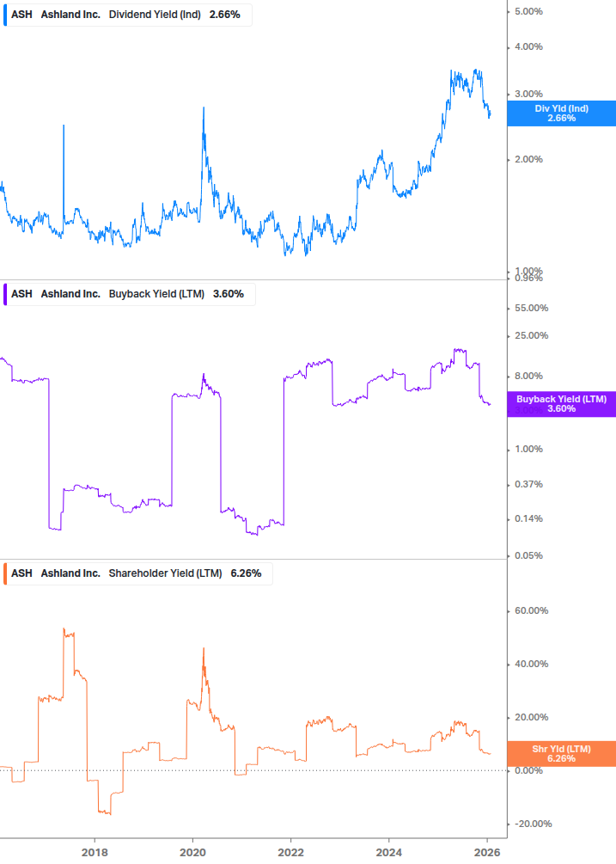Viewport: 616px width, 864px height.
Task: Select the blue Div Yld (Ind) 2.66% value tag
Action: point(562,113)
